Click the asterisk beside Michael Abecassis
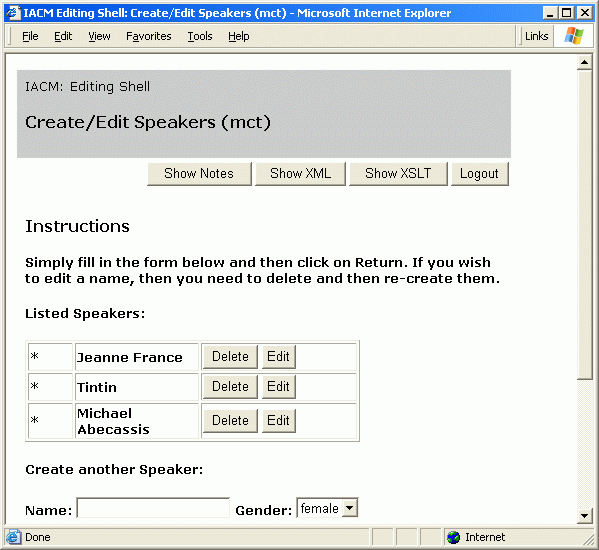599x550 pixels. [x=35, y=420]
